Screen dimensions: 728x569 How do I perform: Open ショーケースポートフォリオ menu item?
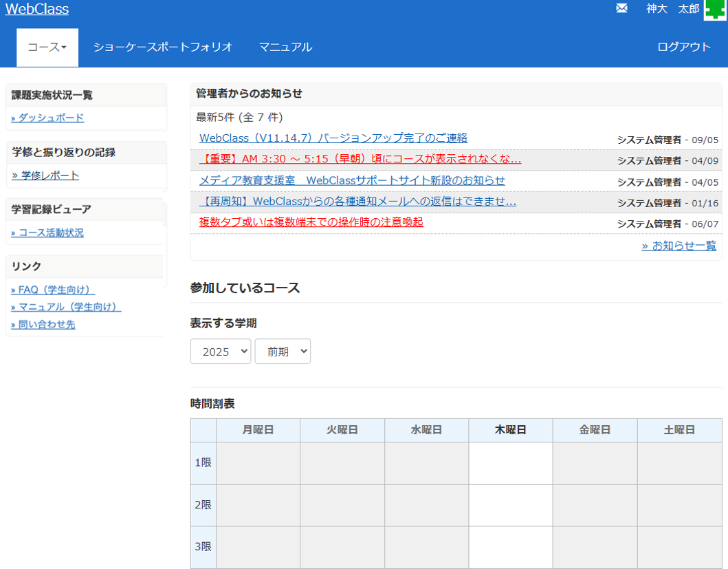(163, 47)
